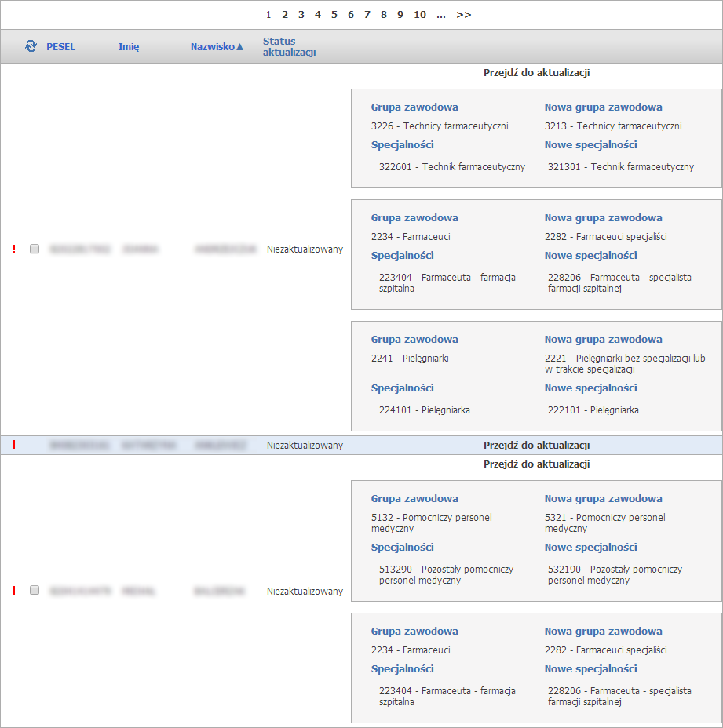Click the red exclamation mark in last row
The image size is (723, 728).
[13, 591]
